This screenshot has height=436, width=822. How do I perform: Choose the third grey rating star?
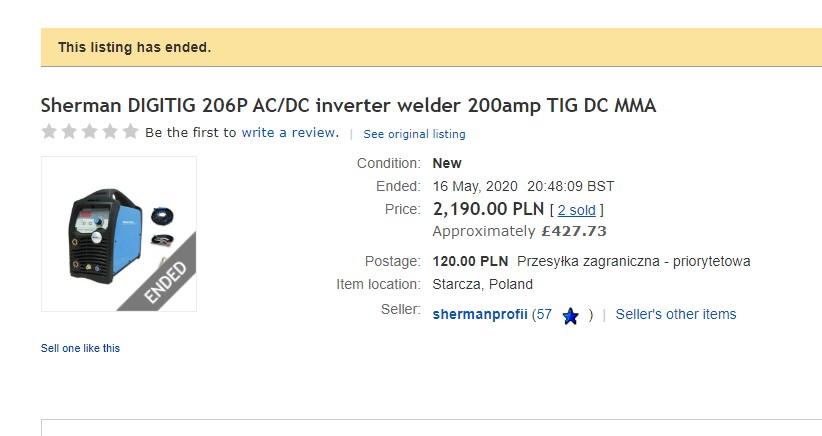click(x=90, y=132)
